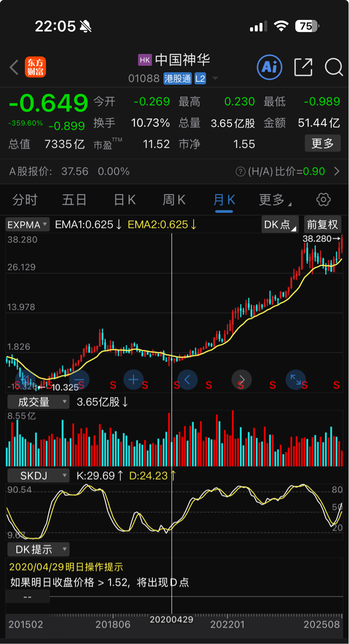The width and height of the screenshot is (349, 644).
Task: Tap the leftmost round chart control button
Action: coord(25,379)
